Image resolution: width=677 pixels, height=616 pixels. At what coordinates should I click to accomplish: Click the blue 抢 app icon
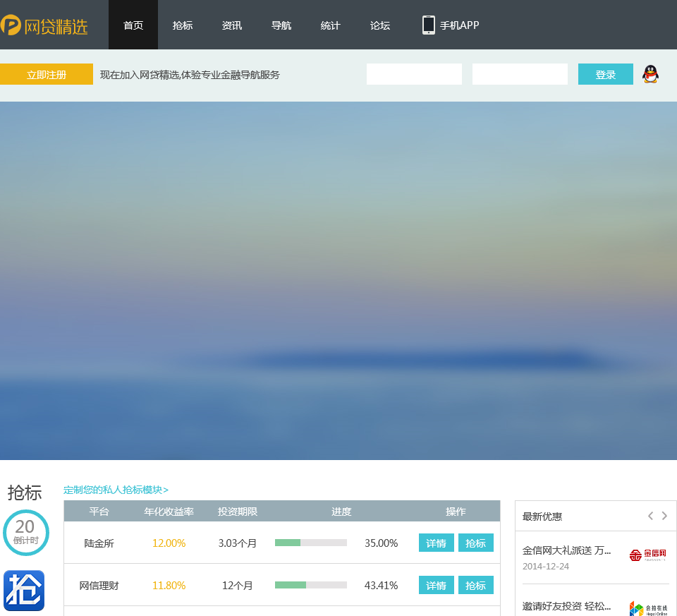click(x=24, y=590)
